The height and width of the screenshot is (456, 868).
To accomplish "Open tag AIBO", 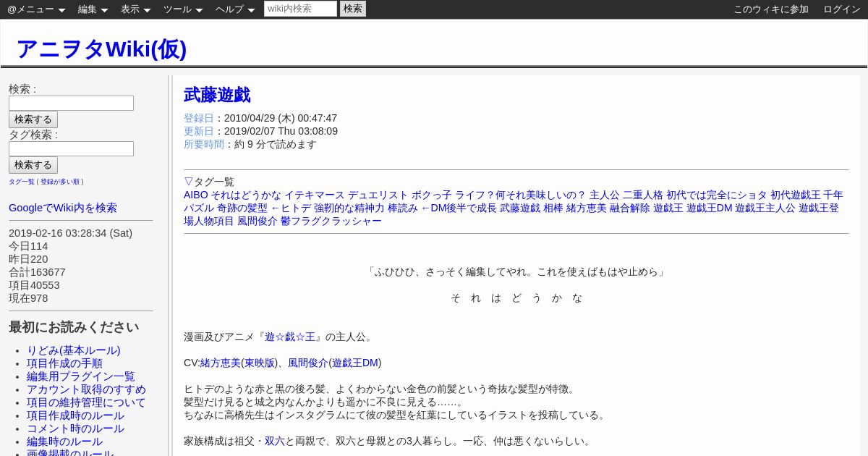I will 196,195.
